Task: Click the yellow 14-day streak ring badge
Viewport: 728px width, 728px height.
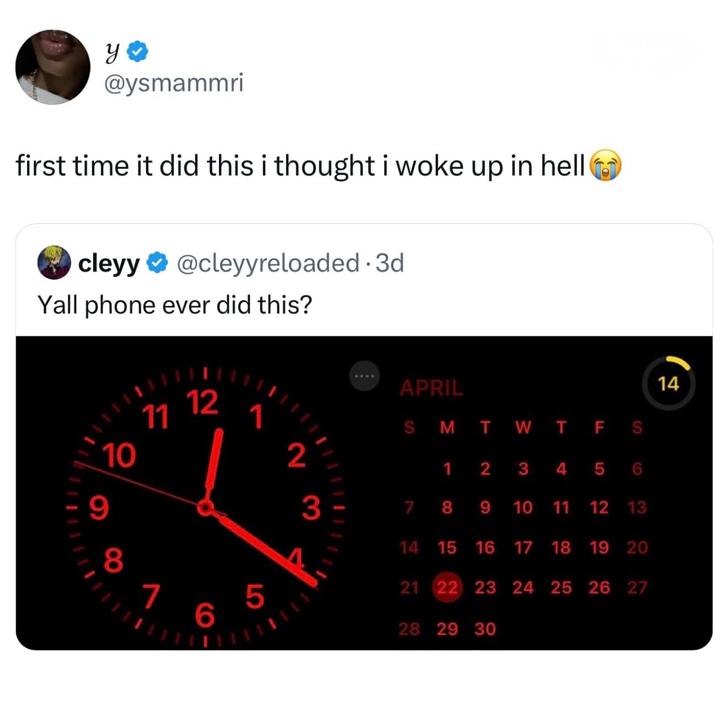Action: coord(669,384)
